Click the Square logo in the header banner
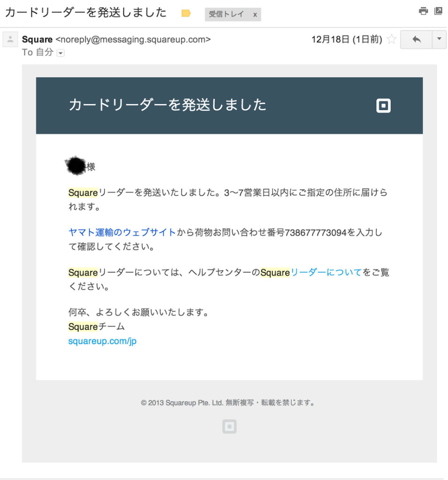The width and height of the screenshot is (448, 480). (383, 105)
